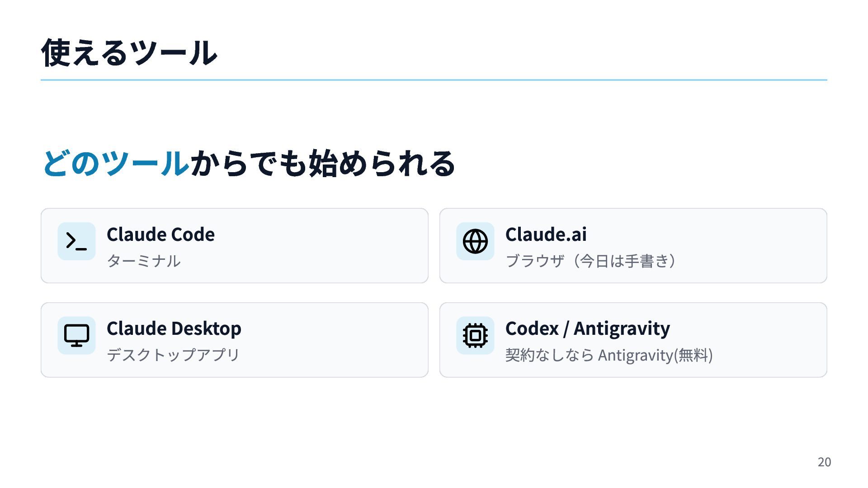This screenshot has width=868, height=488.
Task: Open the Claude Desktop heading
Action: [x=174, y=328]
